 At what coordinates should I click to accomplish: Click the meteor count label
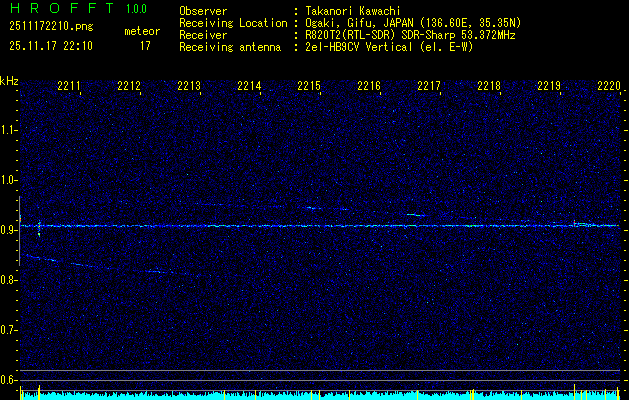(142, 31)
